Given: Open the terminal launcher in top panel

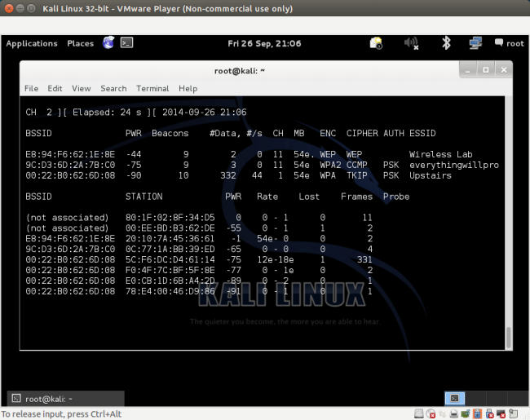Looking at the screenshot, I should [x=126, y=43].
